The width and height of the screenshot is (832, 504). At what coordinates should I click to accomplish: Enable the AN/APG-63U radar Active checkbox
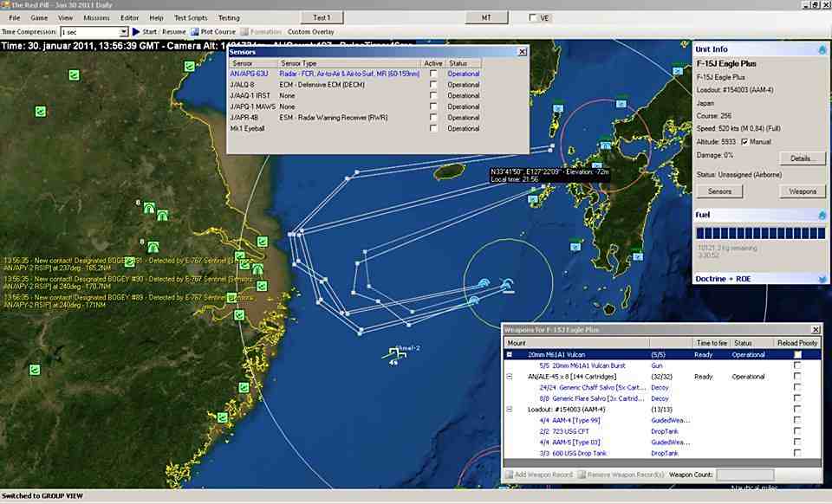(433, 74)
